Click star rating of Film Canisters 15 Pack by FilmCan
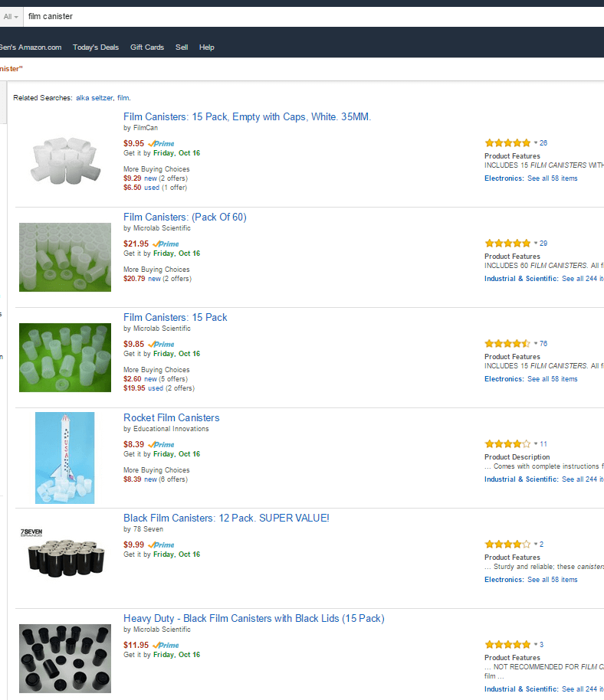The width and height of the screenshot is (604, 700). pos(507,143)
